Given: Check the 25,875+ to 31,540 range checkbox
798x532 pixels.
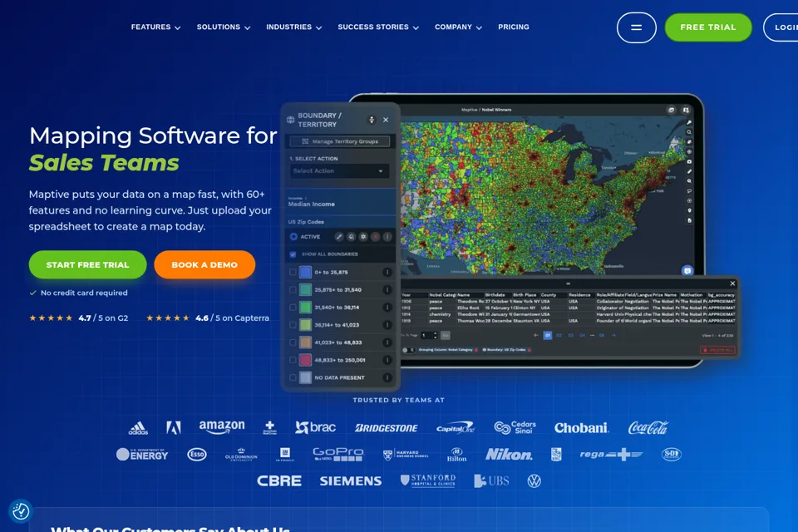Looking at the screenshot, I should pyautogui.click(x=293, y=289).
